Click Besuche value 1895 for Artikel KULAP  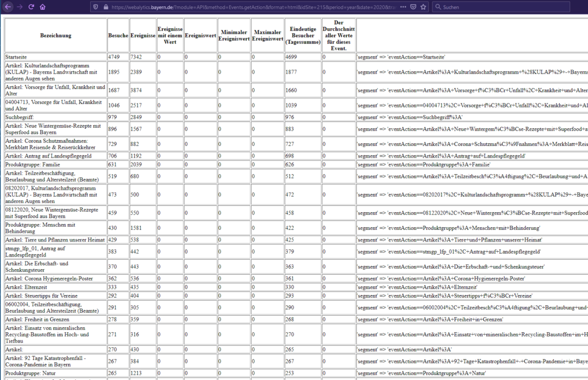[114, 72]
